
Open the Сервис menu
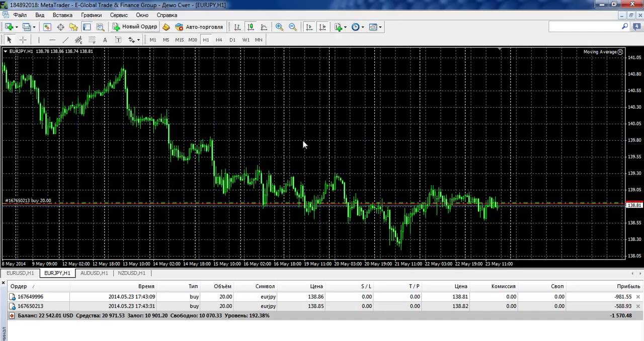coord(119,15)
